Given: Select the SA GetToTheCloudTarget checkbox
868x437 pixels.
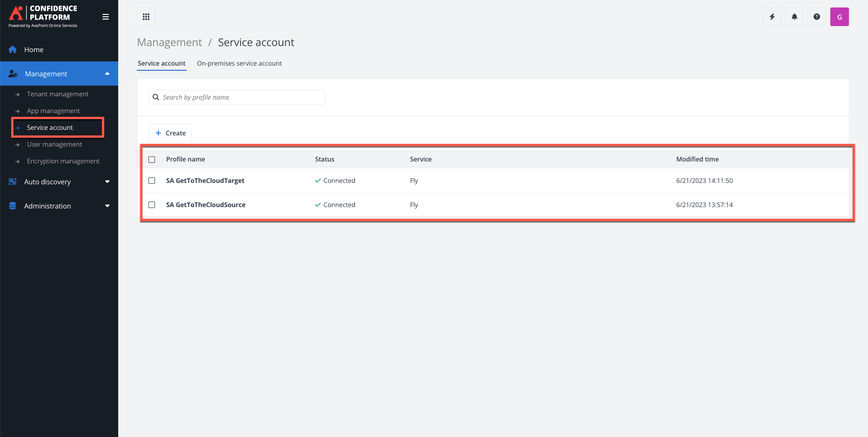Looking at the screenshot, I should 152,181.
